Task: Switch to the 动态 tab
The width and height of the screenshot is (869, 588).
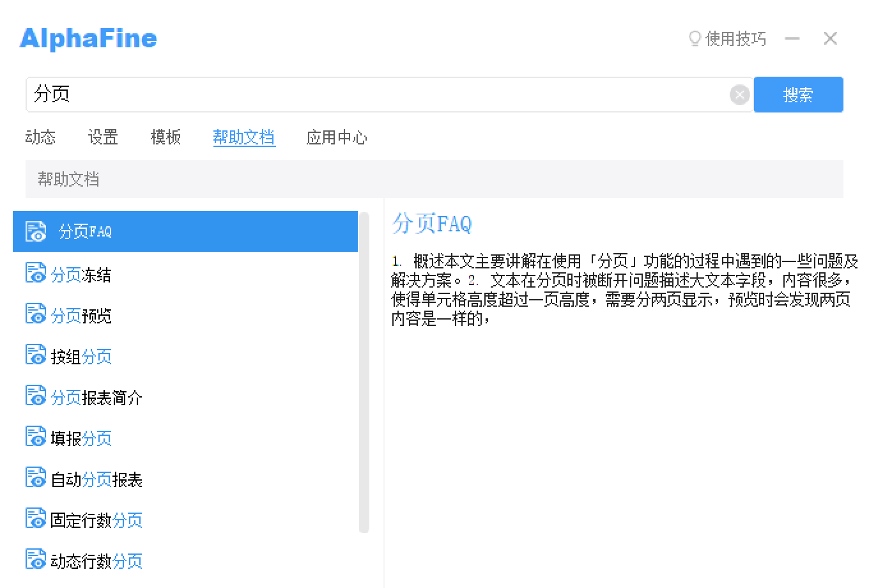Action: (40, 137)
